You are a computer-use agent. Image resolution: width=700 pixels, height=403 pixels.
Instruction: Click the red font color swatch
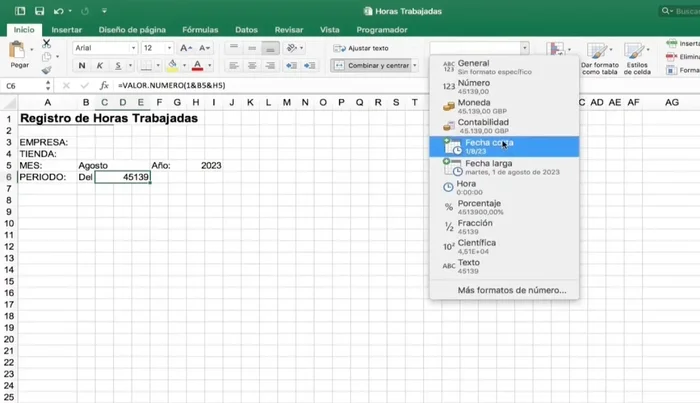tap(196, 67)
